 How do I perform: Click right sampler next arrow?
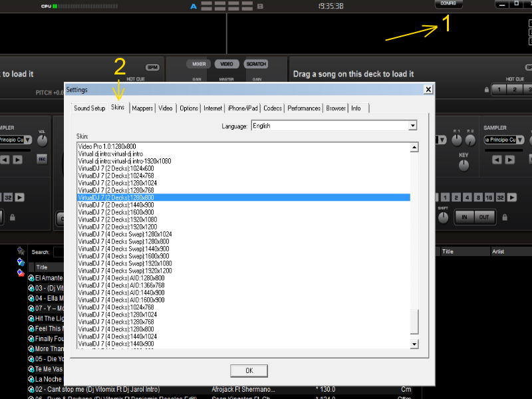(509, 160)
